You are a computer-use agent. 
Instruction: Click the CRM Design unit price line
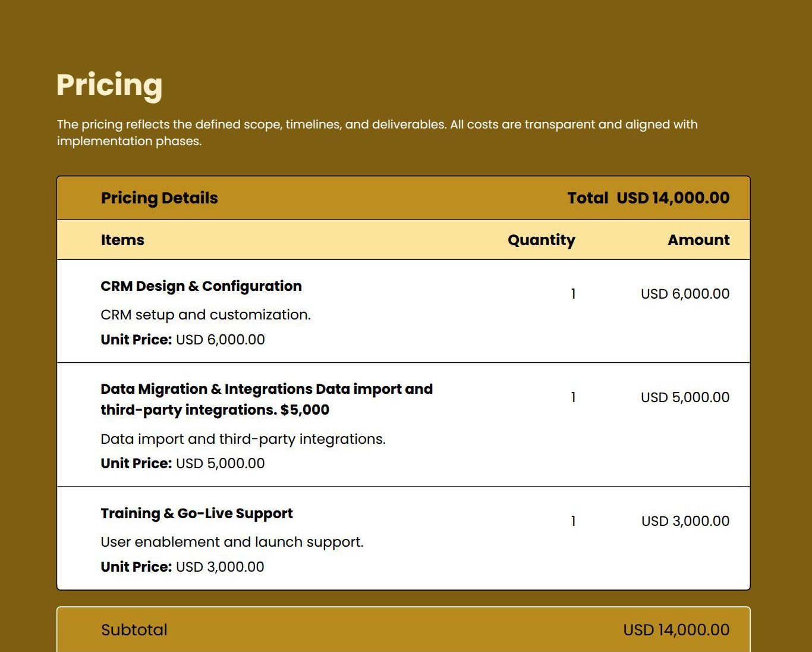(182, 340)
